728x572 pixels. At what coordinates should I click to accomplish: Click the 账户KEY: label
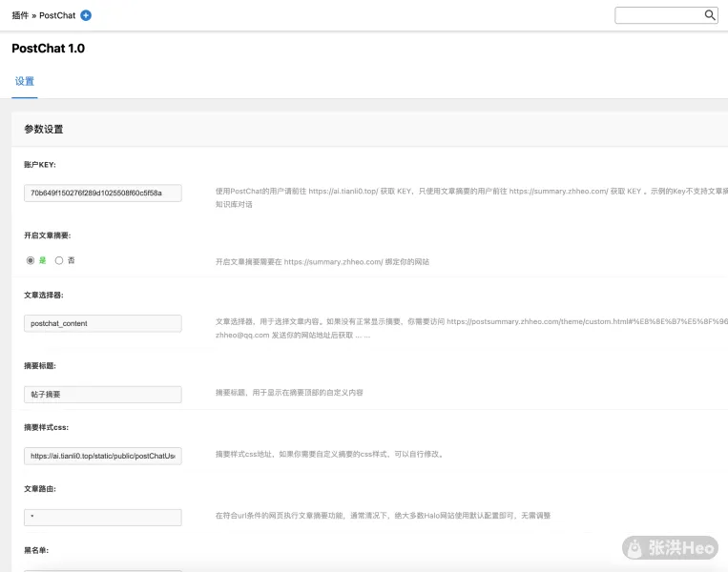point(40,165)
